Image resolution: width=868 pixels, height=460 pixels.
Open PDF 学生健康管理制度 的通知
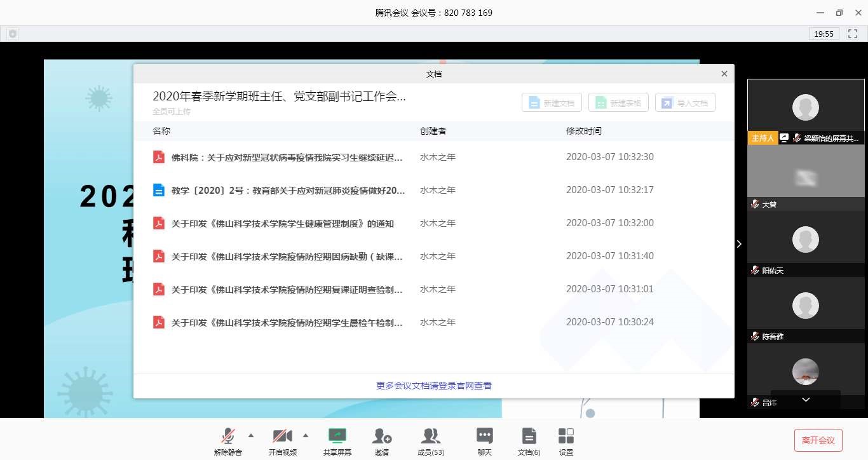(283, 223)
